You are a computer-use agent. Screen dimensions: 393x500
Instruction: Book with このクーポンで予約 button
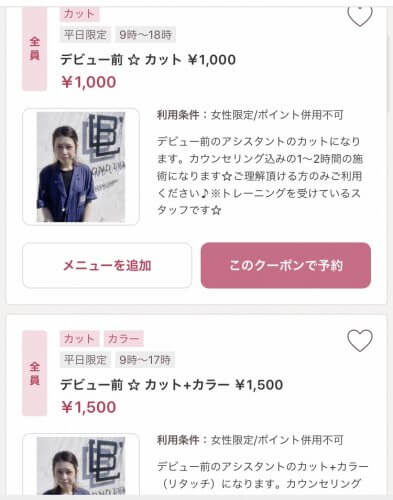[286, 265]
